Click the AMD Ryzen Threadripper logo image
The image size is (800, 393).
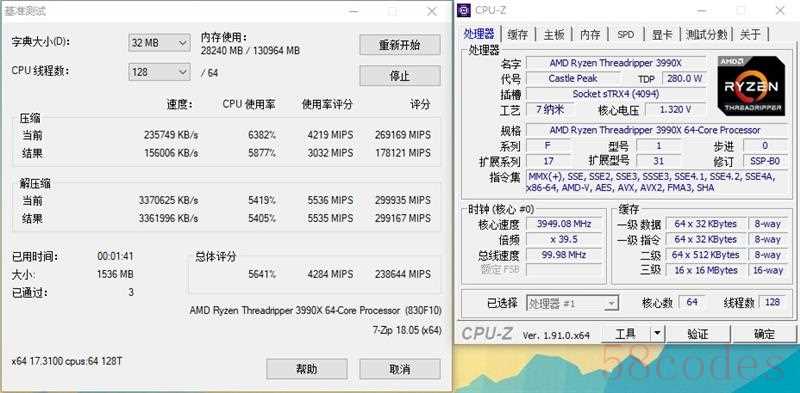point(751,86)
